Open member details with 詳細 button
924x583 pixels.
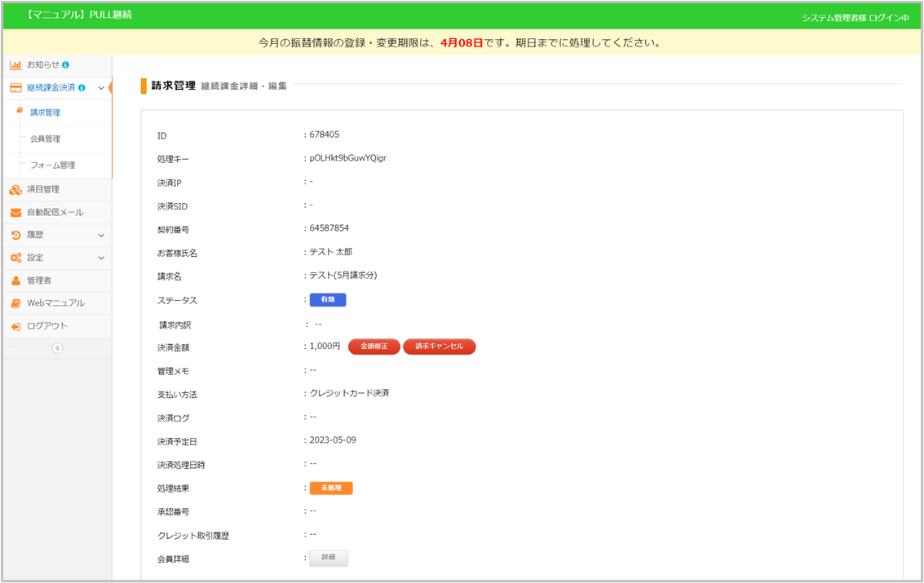(x=329, y=559)
